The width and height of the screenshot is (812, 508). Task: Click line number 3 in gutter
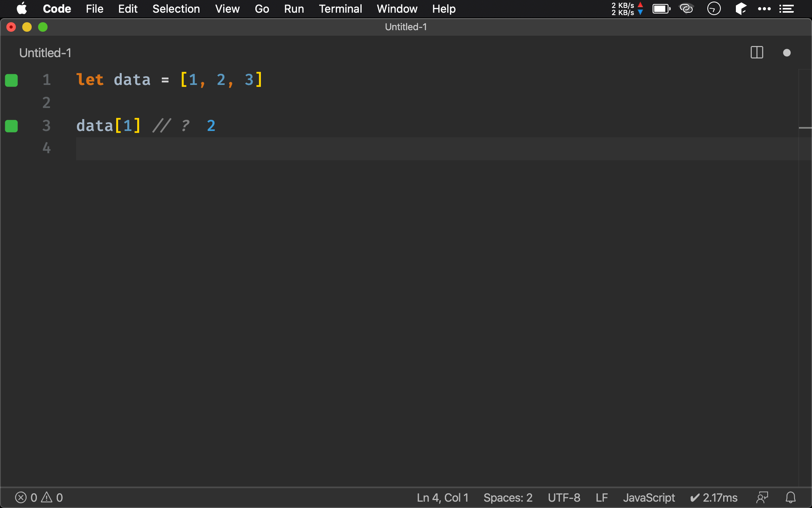click(x=46, y=126)
